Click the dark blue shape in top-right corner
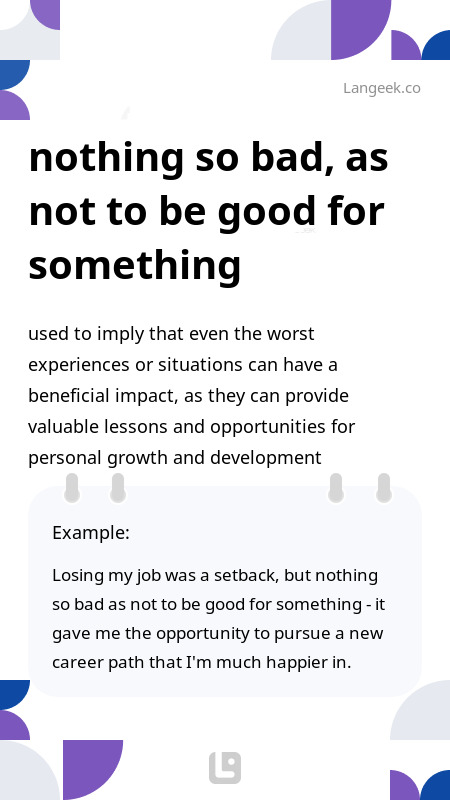 coord(438,47)
